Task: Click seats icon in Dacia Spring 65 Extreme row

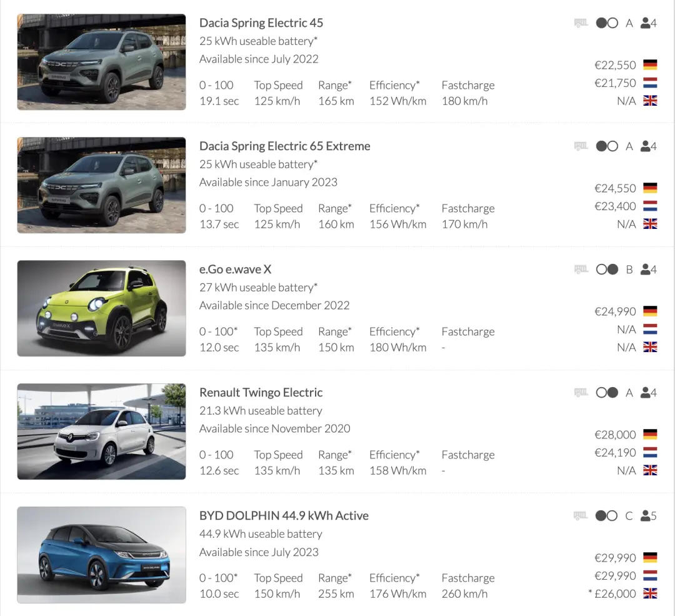Action: [649, 146]
